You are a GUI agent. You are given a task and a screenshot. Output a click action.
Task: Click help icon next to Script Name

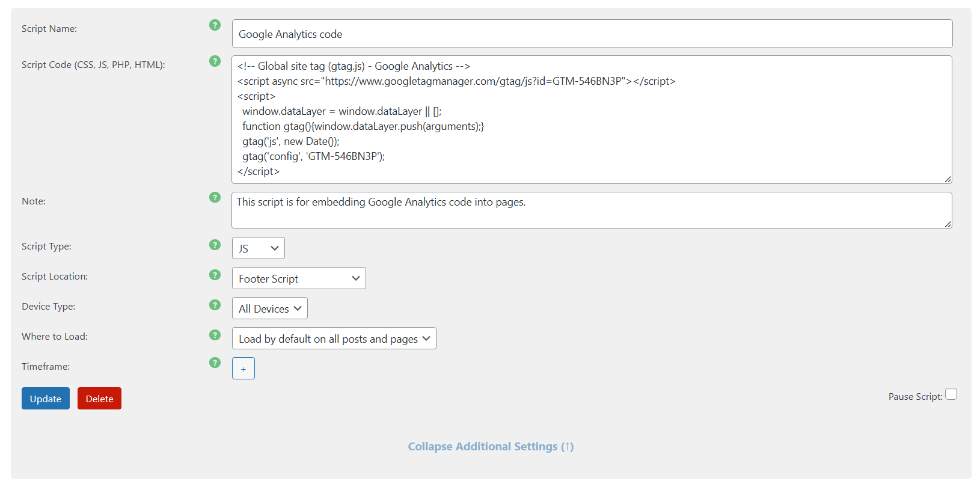215,25
